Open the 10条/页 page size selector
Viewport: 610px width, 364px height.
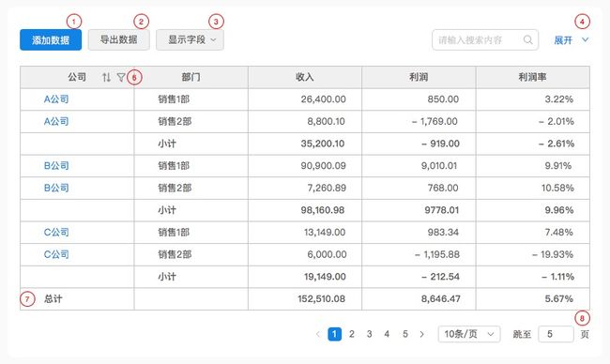[469, 334]
